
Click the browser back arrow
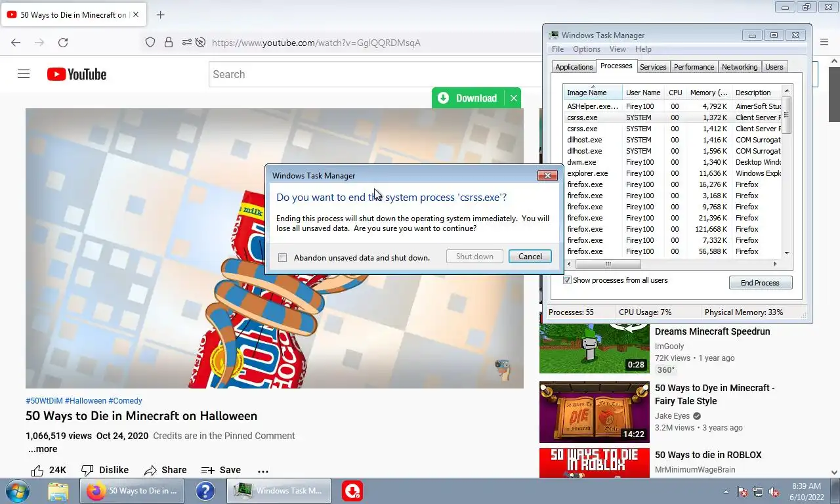tap(16, 43)
